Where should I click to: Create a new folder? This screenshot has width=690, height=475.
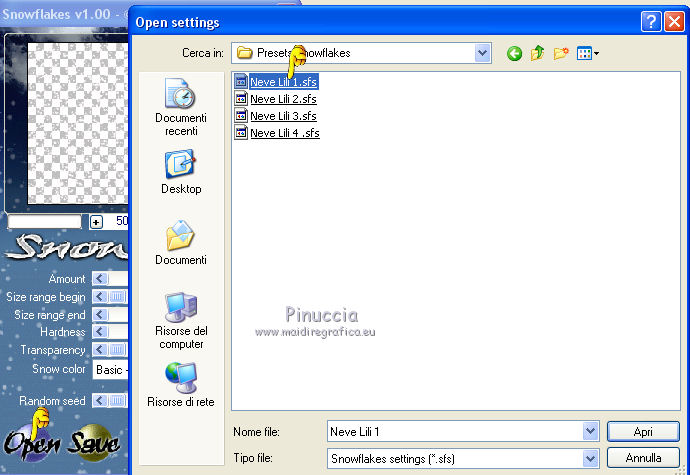click(561, 54)
